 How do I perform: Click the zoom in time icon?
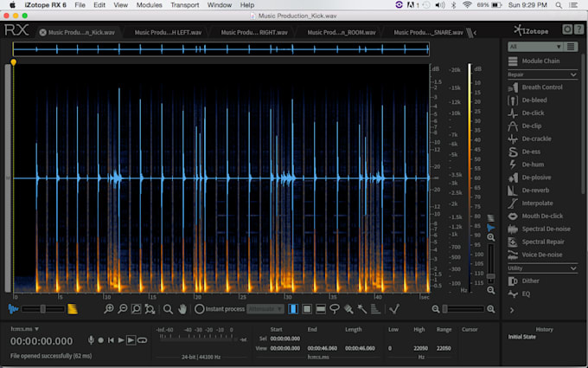coord(109,309)
